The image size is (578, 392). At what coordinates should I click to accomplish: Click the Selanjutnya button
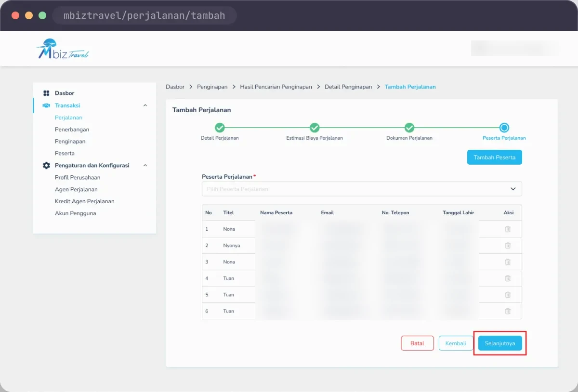pos(500,343)
